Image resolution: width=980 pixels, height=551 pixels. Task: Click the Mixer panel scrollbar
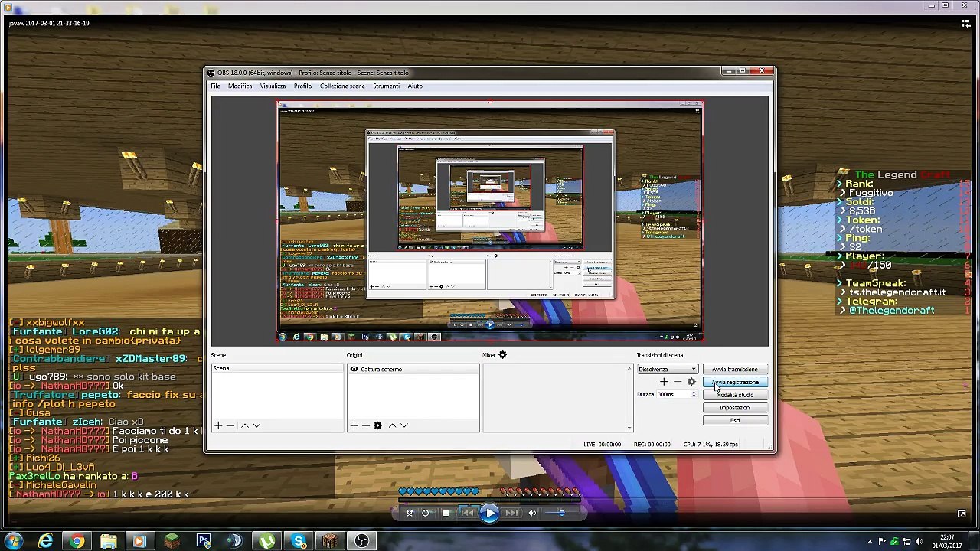629,397
